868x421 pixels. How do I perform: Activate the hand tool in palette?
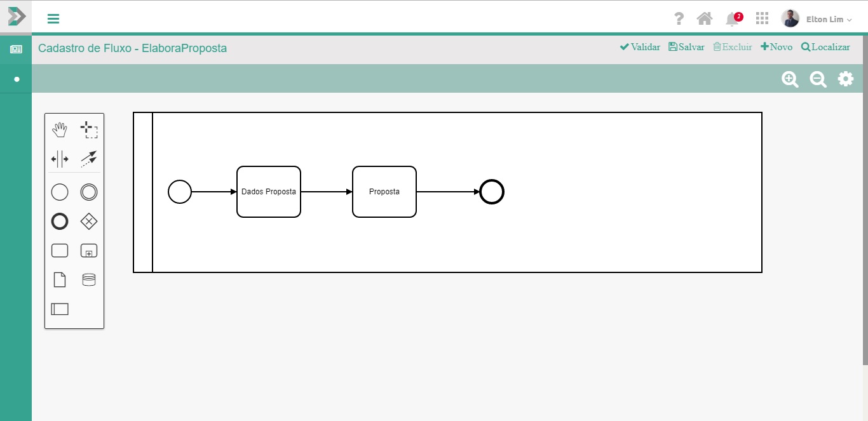click(x=59, y=130)
